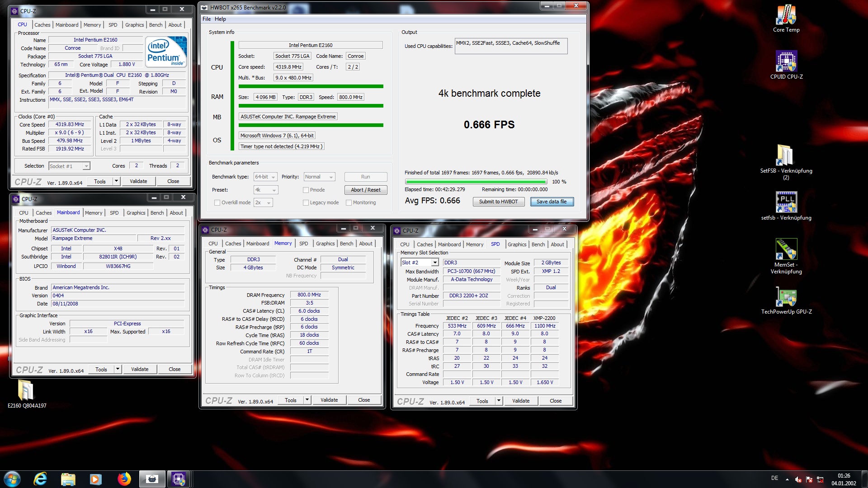
Task: Click Validate in top-left CPU-Z window
Action: tap(138, 181)
